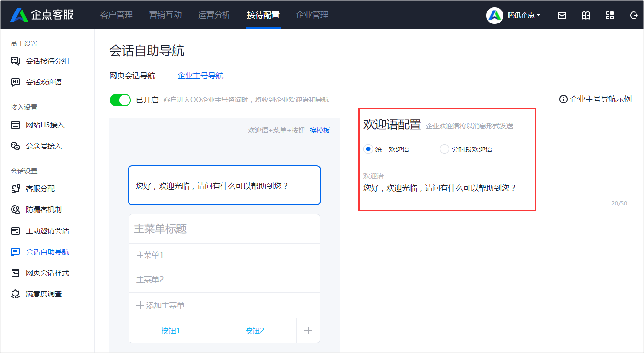644x353 pixels.
Task: Click the info icon beside 企业主号导航示例
Action: 563,99
